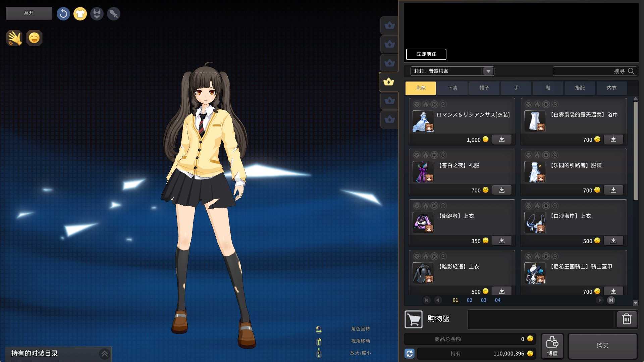This screenshot has width=644, height=362.
Task: Click the trash can to empty basket
Action: (x=627, y=319)
